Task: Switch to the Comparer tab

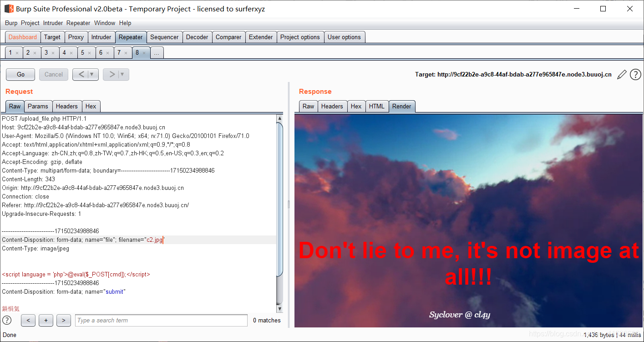Action: tap(228, 37)
